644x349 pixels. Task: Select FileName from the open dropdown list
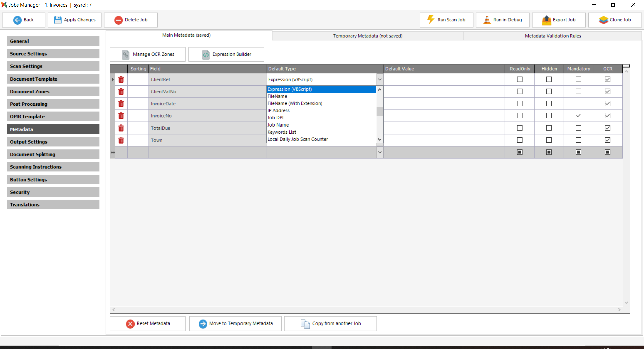coord(277,96)
